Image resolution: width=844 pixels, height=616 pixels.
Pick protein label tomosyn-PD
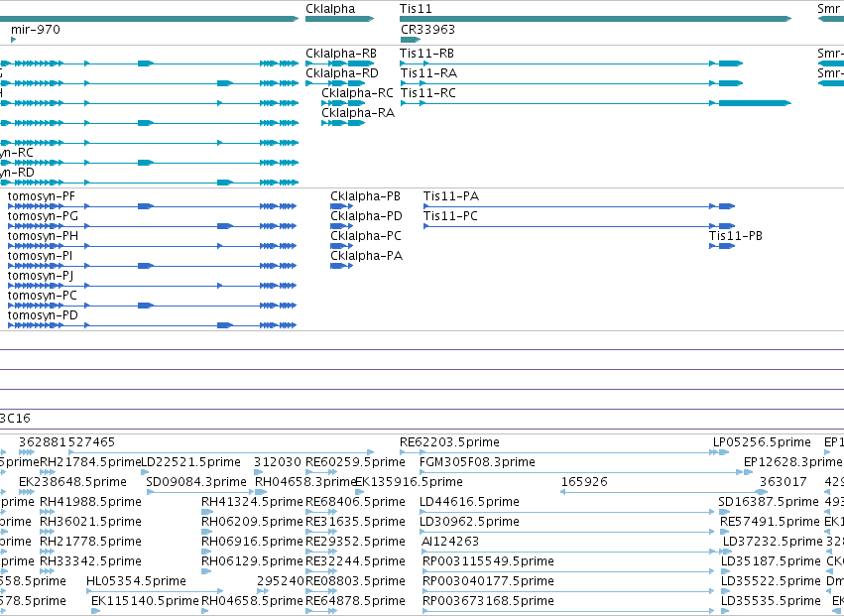(x=43, y=315)
